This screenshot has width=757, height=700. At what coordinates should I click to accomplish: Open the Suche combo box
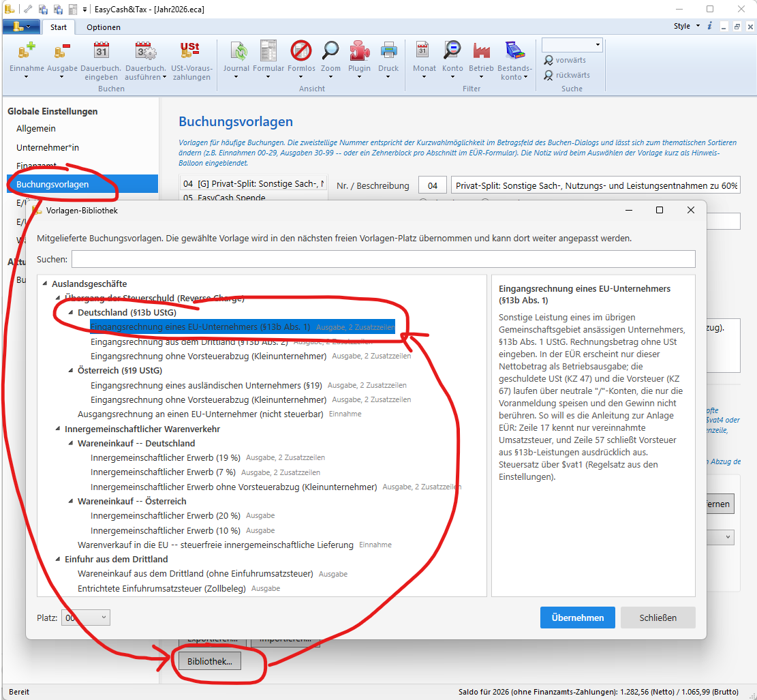point(572,44)
